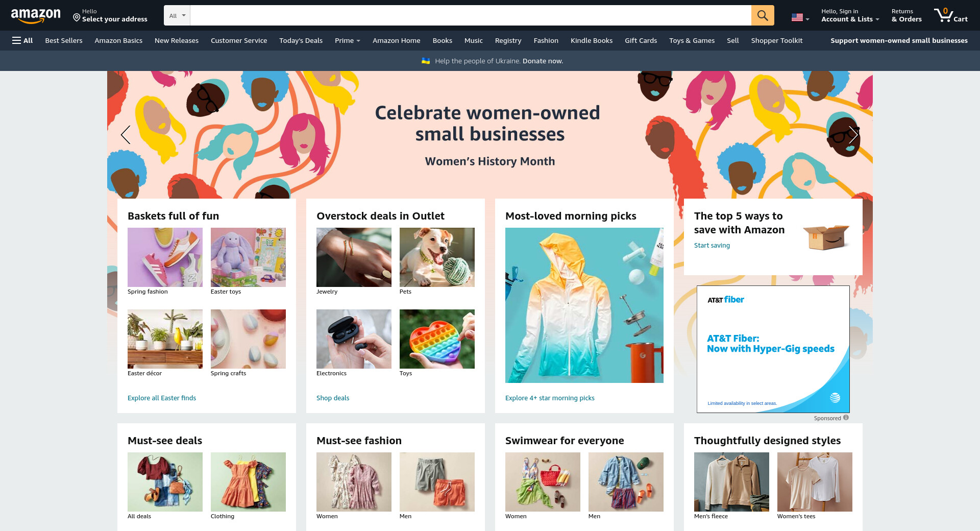980x531 pixels.
Task: Open Must-see fashion Women thumbnail
Action: click(354, 482)
